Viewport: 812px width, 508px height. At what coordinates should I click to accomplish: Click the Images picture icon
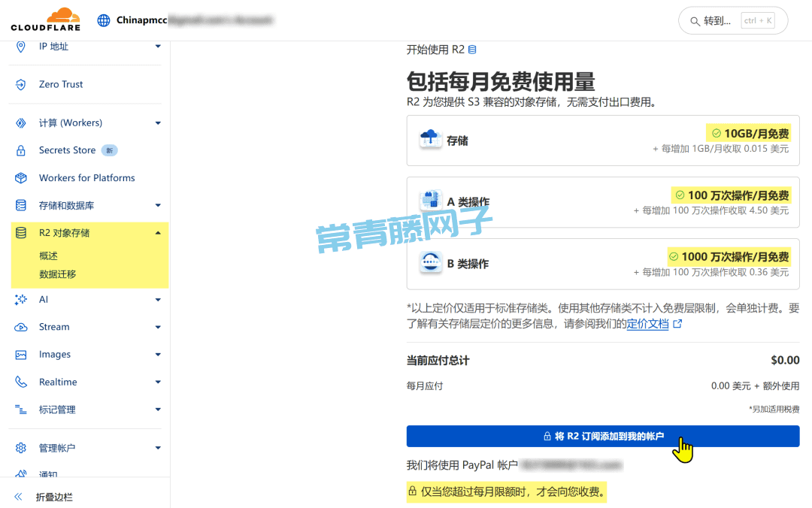tap(21, 355)
